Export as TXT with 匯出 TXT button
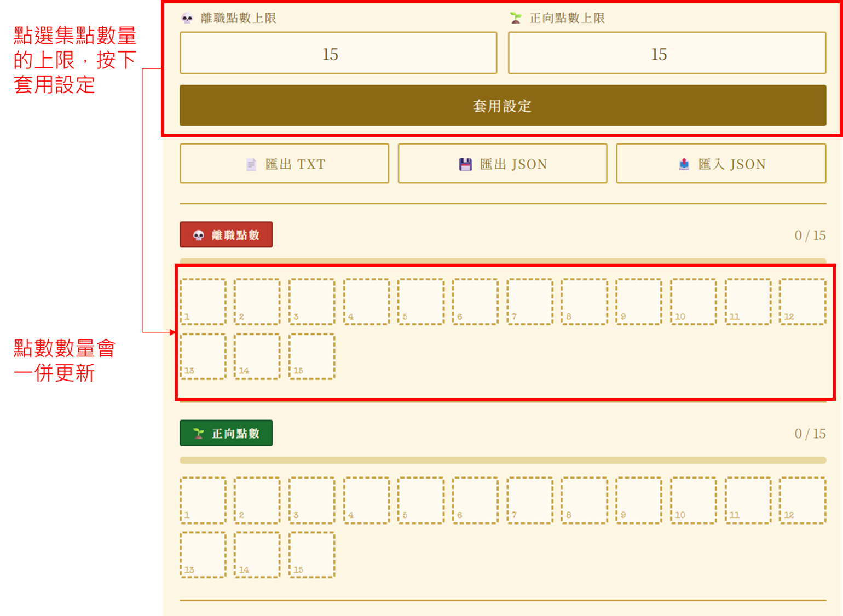This screenshot has width=843, height=616. [x=284, y=164]
